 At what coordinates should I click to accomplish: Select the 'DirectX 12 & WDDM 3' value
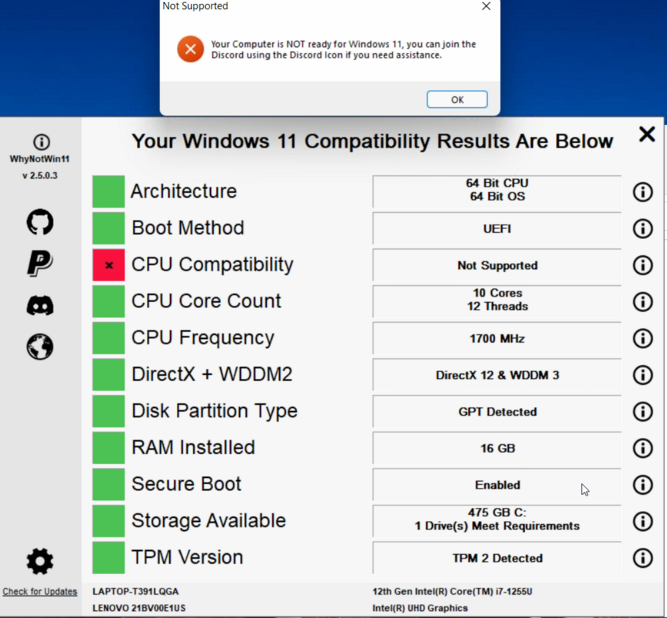(x=497, y=375)
